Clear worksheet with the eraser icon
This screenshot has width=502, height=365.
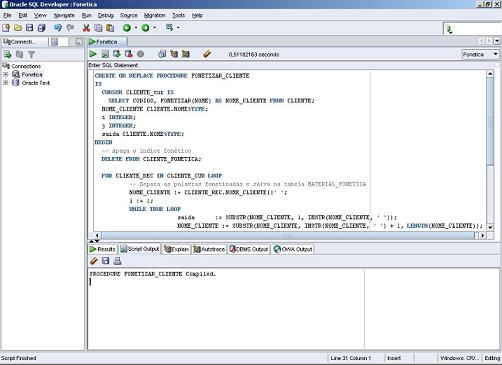(207, 54)
